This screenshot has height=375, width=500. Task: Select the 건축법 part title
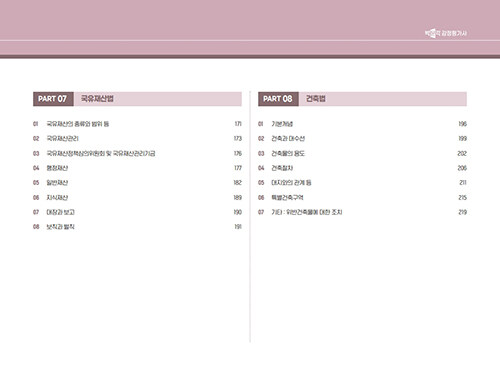pyautogui.click(x=316, y=99)
